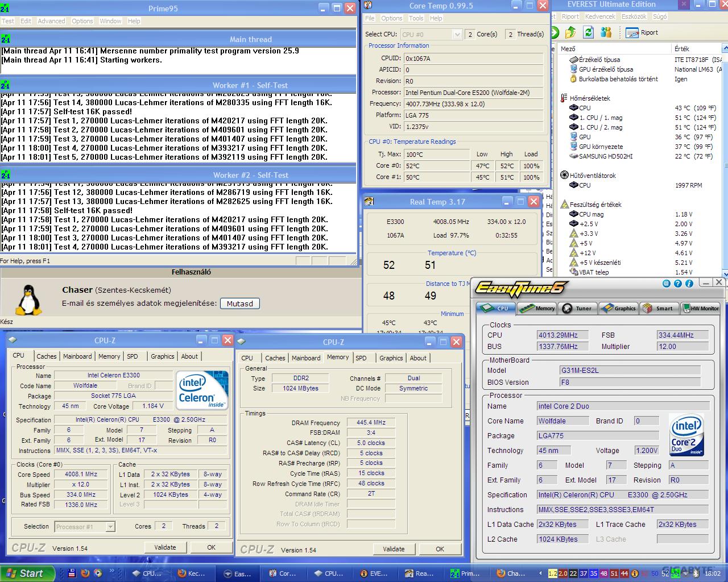
Task: Switch to SPD tab in left CPU-Z
Action: click(133, 356)
